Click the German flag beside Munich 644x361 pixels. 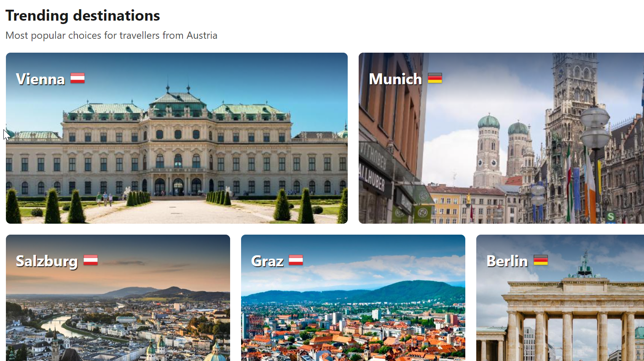pyautogui.click(x=435, y=78)
